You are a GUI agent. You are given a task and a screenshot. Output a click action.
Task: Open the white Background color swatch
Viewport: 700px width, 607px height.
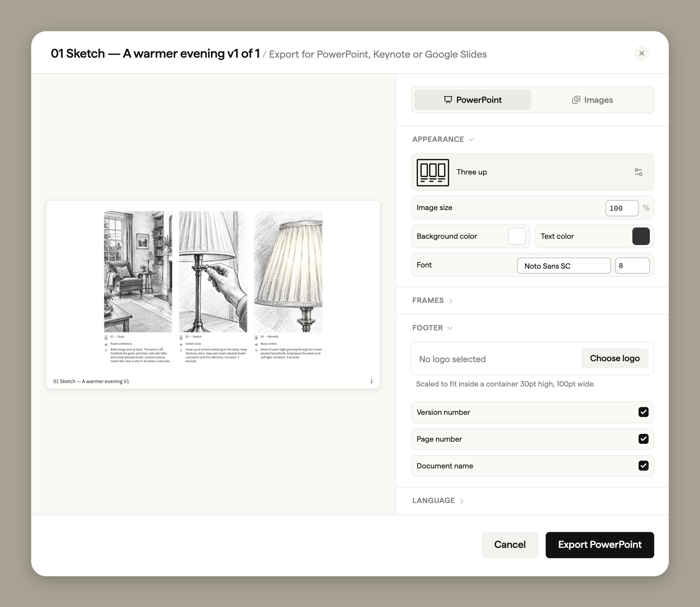517,237
